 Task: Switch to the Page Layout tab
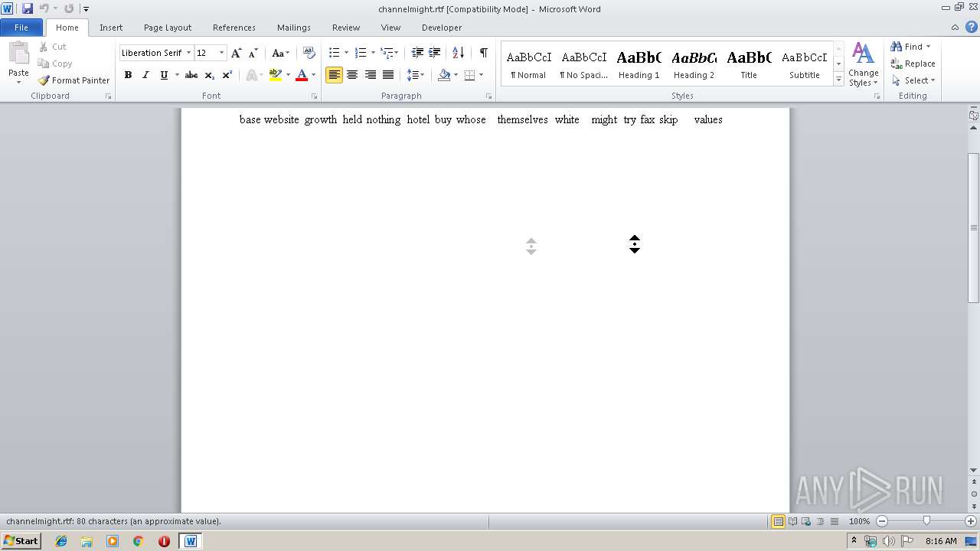click(168, 28)
